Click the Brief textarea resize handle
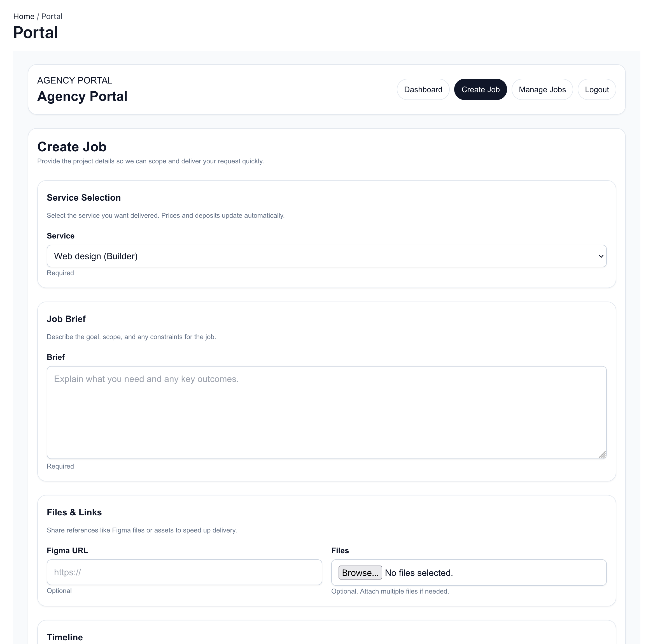Image resolution: width=653 pixels, height=644 pixels. point(602,455)
